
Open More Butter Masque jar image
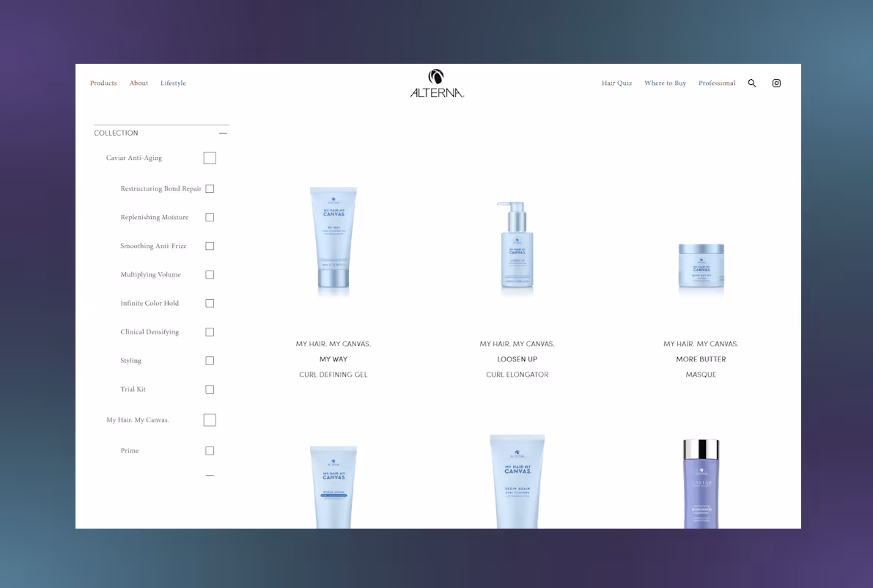pos(701,266)
